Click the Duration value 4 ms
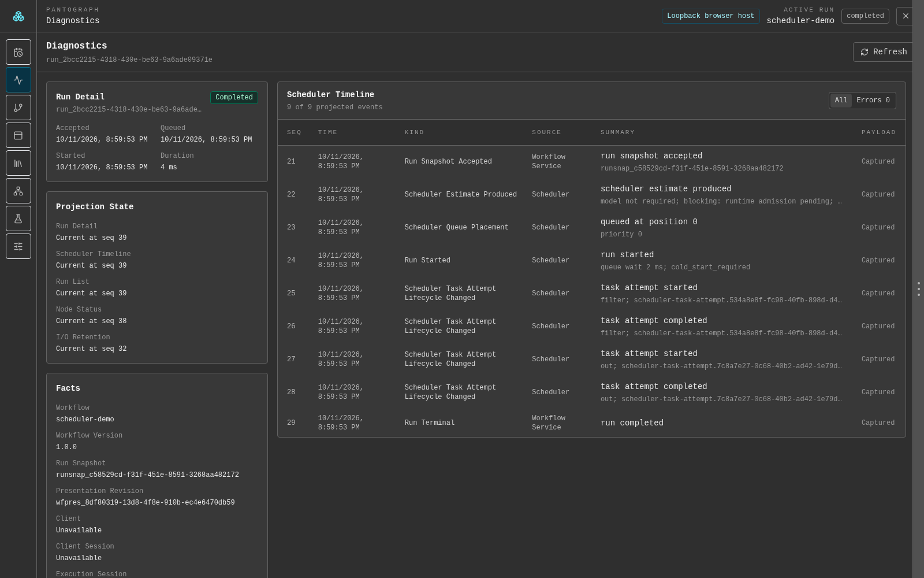This screenshot has width=924, height=578. point(169,168)
